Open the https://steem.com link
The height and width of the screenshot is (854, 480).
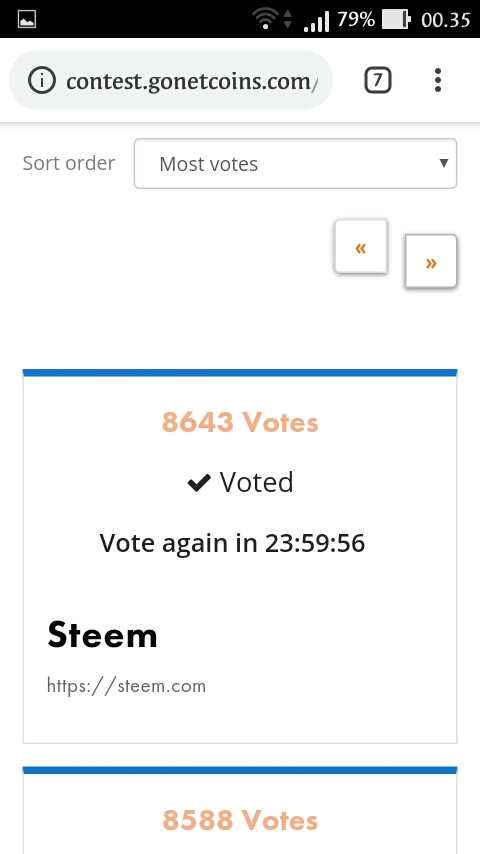(126, 685)
